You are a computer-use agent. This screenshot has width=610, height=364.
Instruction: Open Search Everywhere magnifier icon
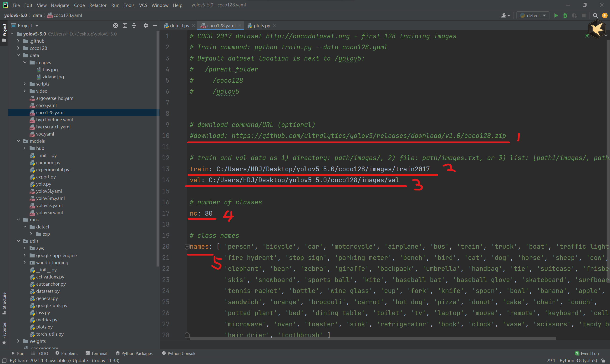(x=595, y=15)
